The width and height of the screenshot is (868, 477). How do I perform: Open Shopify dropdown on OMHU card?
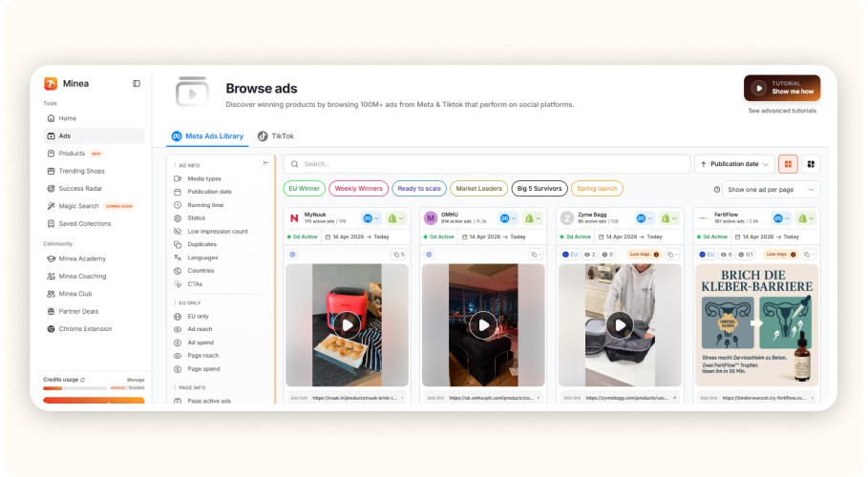(x=532, y=218)
